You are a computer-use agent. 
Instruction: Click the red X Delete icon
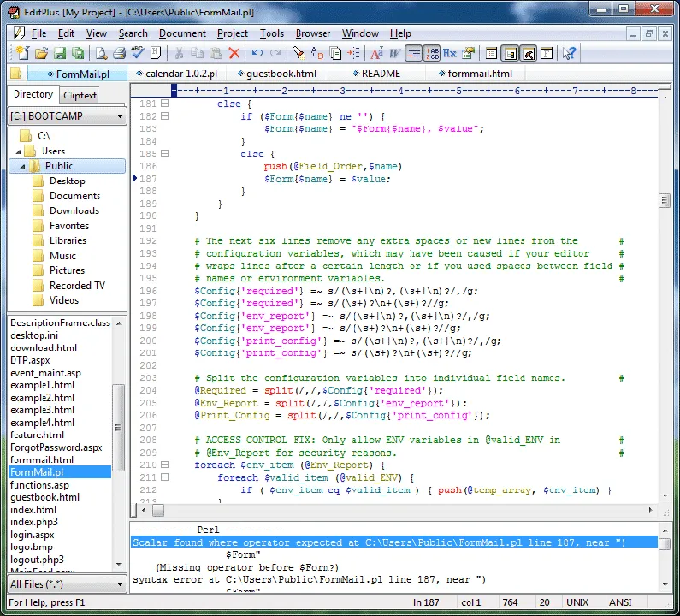point(234,53)
